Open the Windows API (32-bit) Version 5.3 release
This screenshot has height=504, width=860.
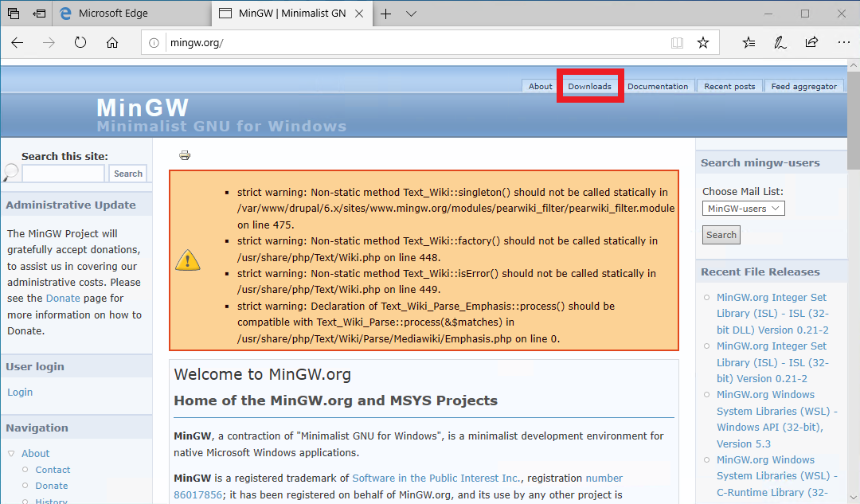pyautogui.click(x=776, y=420)
